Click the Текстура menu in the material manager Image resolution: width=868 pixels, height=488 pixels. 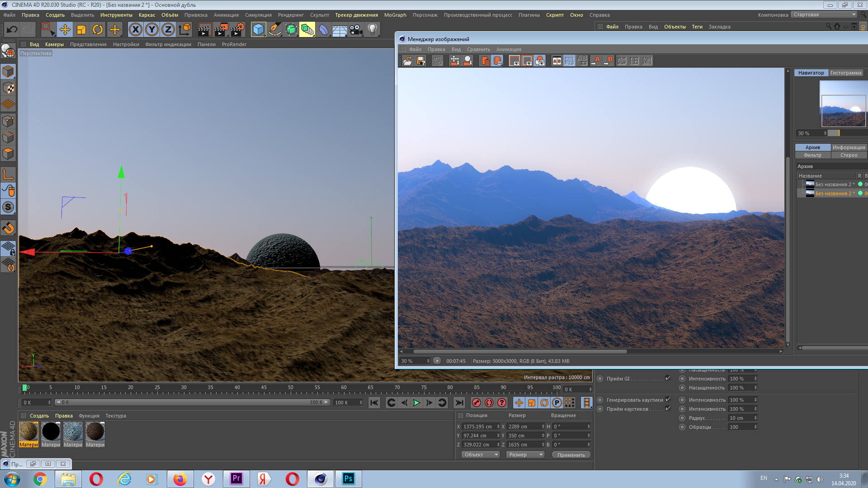[116, 416]
